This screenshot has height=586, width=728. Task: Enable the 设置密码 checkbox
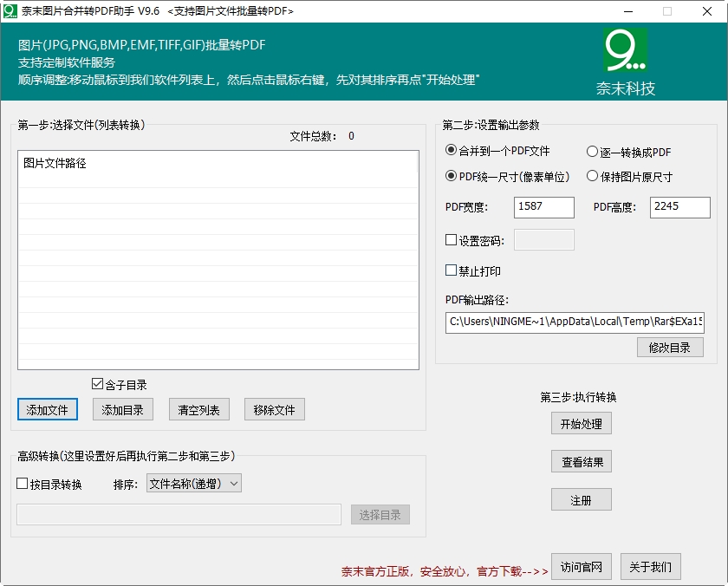[x=451, y=240]
